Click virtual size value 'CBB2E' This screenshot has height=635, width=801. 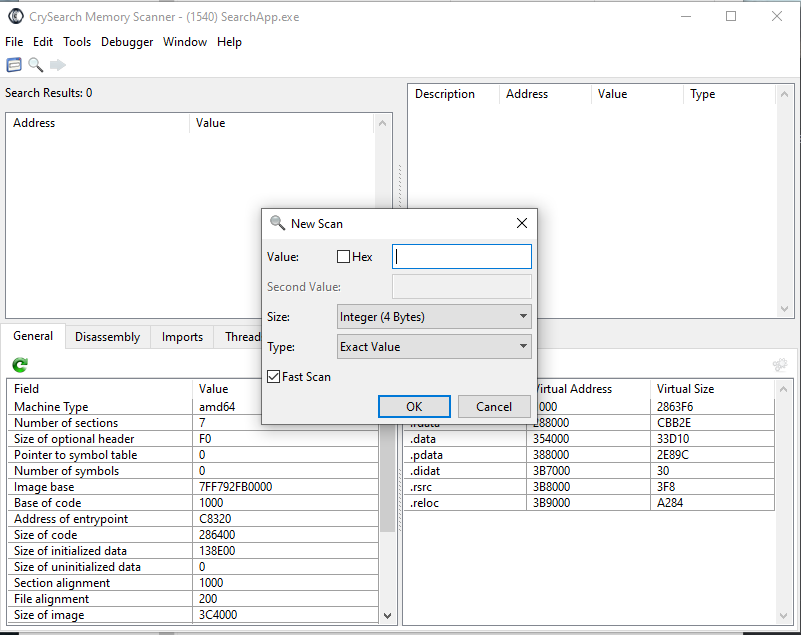coord(674,423)
